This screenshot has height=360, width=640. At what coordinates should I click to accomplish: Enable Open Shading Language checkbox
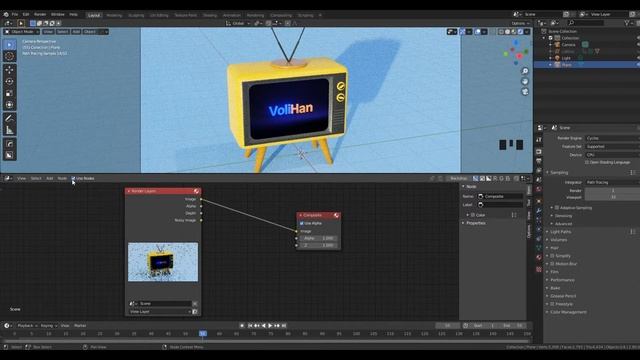pyautogui.click(x=587, y=162)
